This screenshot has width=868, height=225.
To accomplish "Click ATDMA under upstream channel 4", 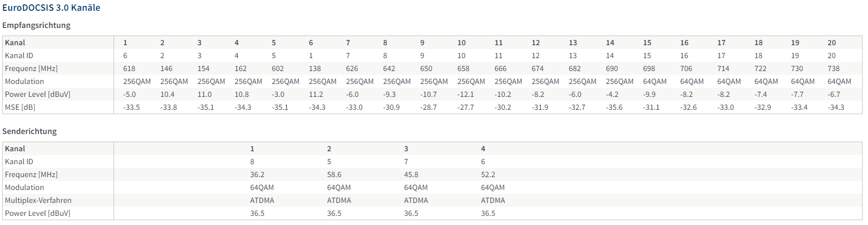I will point(493,200).
